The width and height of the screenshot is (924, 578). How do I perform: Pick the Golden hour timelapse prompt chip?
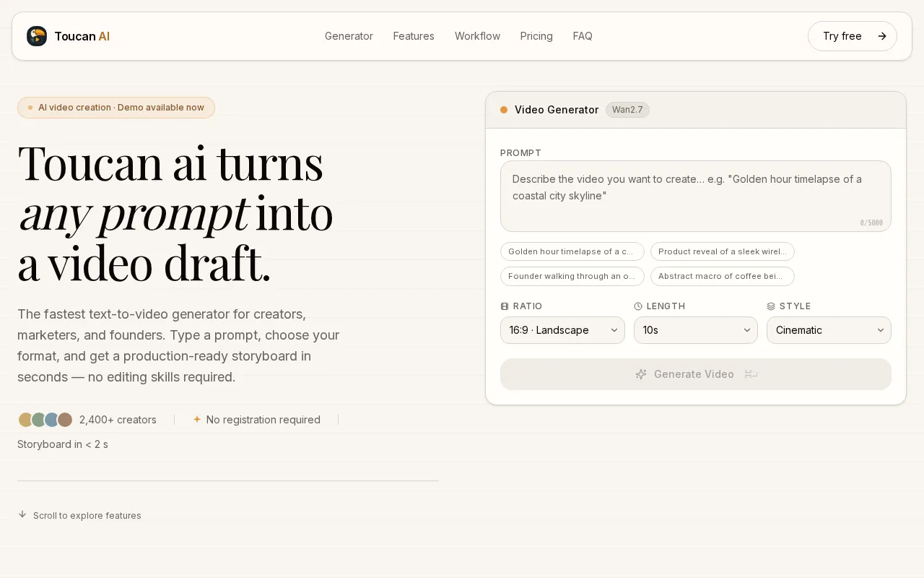point(572,251)
